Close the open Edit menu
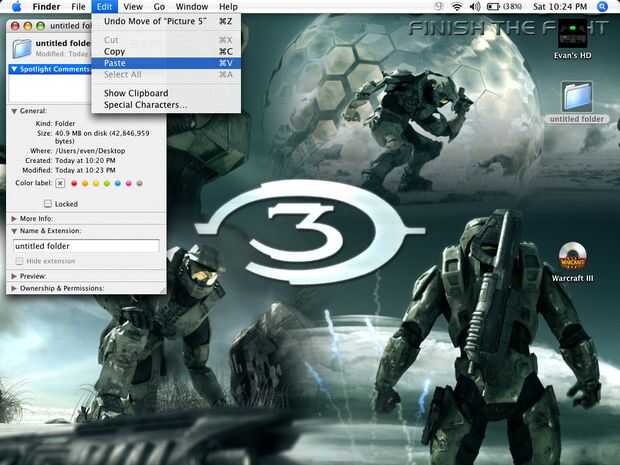 click(x=104, y=6)
